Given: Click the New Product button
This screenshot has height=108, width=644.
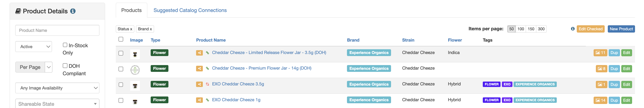Looking at the screenshot, I should 621,29.
